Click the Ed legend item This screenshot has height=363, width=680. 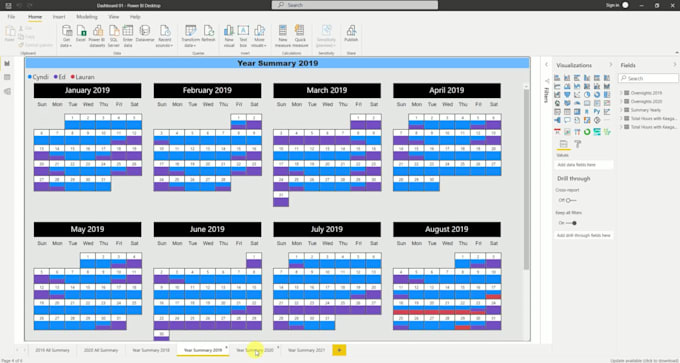pos(60,77)
